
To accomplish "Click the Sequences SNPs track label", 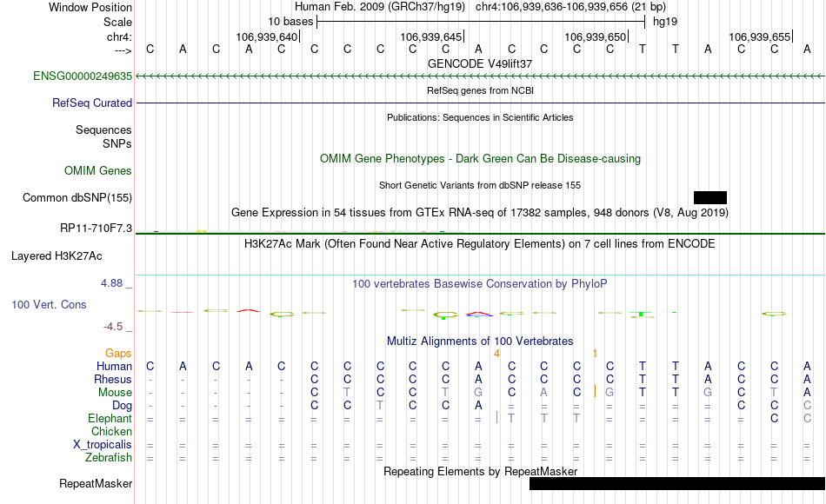I will pyautogui.click(x=103, y=137).
